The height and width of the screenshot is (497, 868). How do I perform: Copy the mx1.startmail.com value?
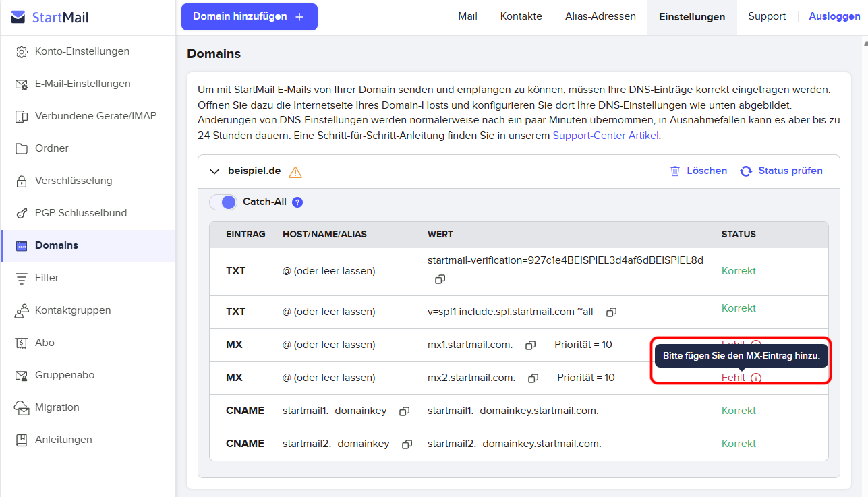coord(530,345)
